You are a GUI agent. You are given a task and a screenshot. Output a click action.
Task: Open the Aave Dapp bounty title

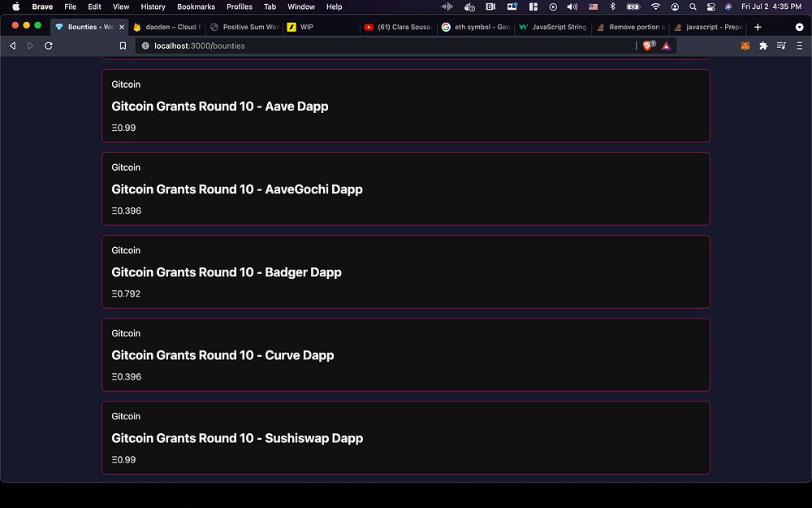pyautogui.click(x=220, y=106)
